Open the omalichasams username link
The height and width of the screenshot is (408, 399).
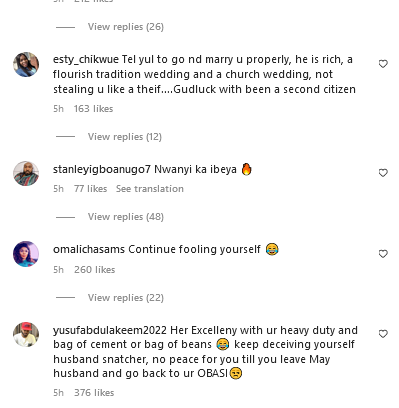point(89,249)
